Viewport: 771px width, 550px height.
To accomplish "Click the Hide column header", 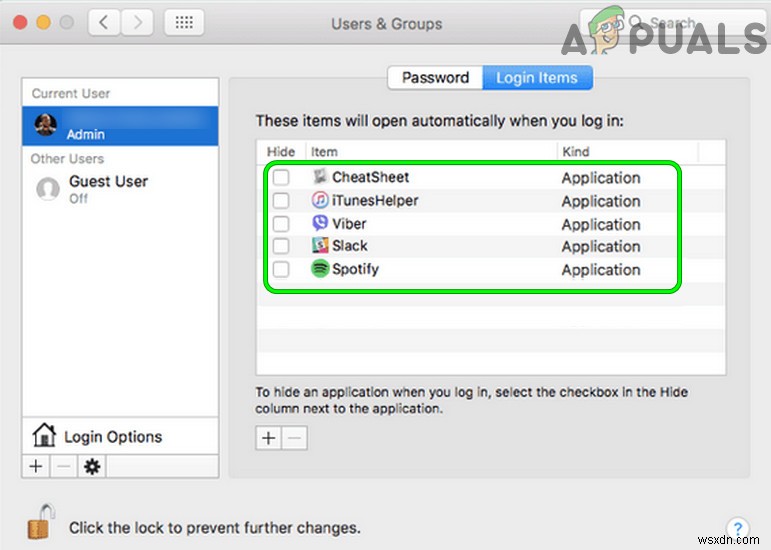I will tap(281, 152).
